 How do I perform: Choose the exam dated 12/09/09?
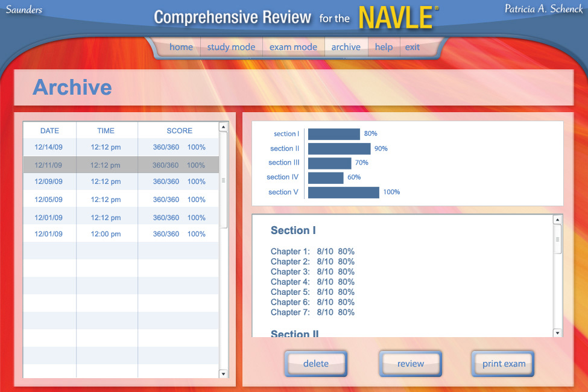point(121,182)
